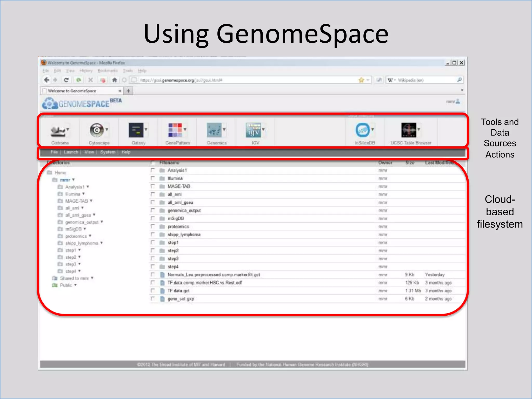Open the Analysis1 folder icon in file list

point(162,170)
